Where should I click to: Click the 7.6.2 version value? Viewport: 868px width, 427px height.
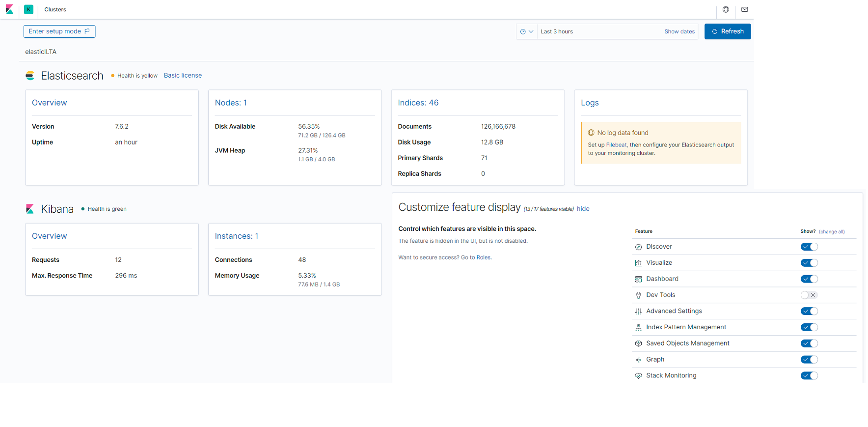[122, 127]
